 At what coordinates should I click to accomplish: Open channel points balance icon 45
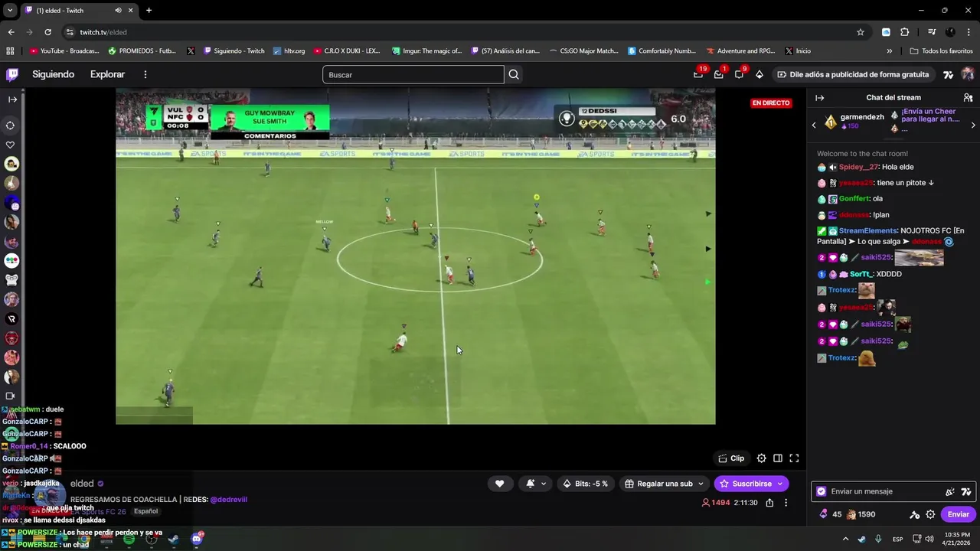pos(831,514)
